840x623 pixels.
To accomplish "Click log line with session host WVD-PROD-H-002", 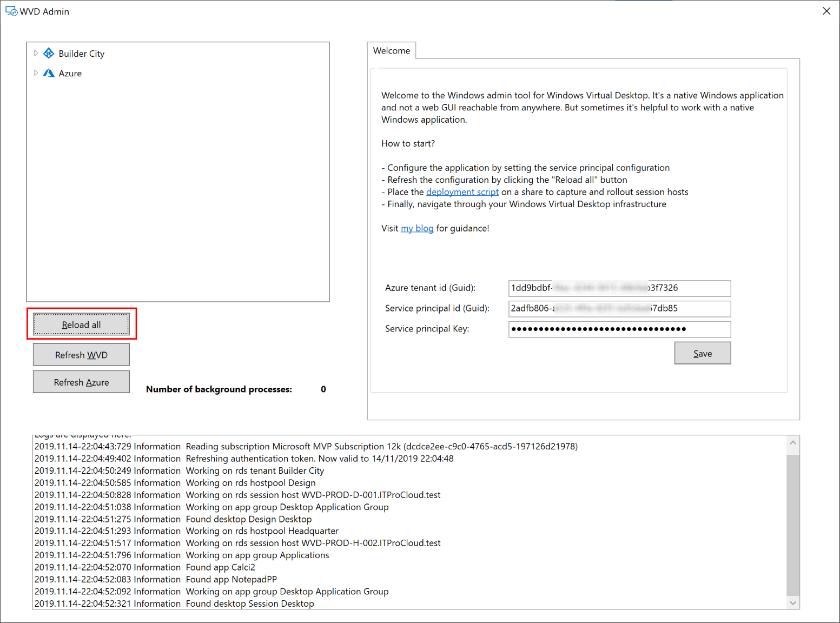I will [x=237, y=543].
